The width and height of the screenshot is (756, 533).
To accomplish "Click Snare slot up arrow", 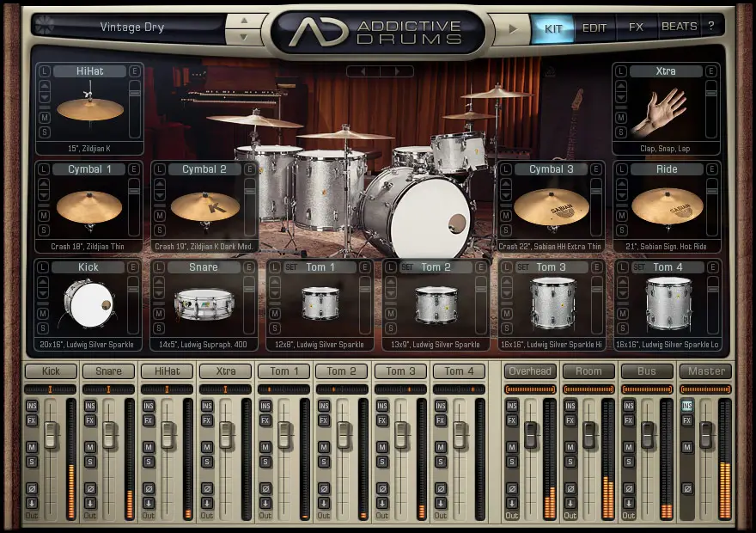I will click(159, 282).
